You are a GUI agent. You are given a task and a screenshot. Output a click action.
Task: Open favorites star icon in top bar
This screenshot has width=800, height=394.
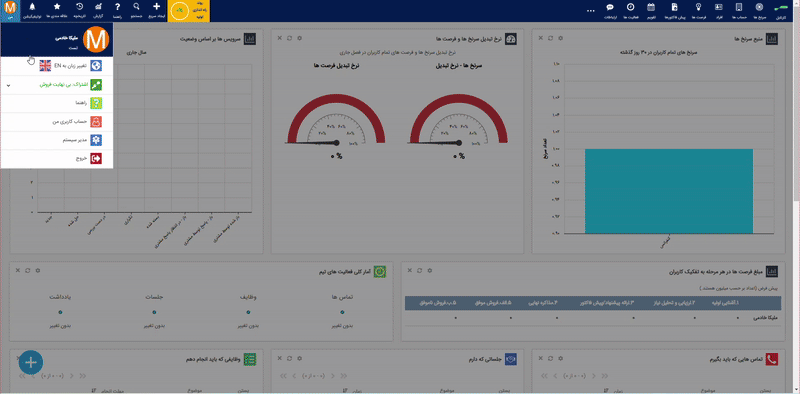[57, 7]
